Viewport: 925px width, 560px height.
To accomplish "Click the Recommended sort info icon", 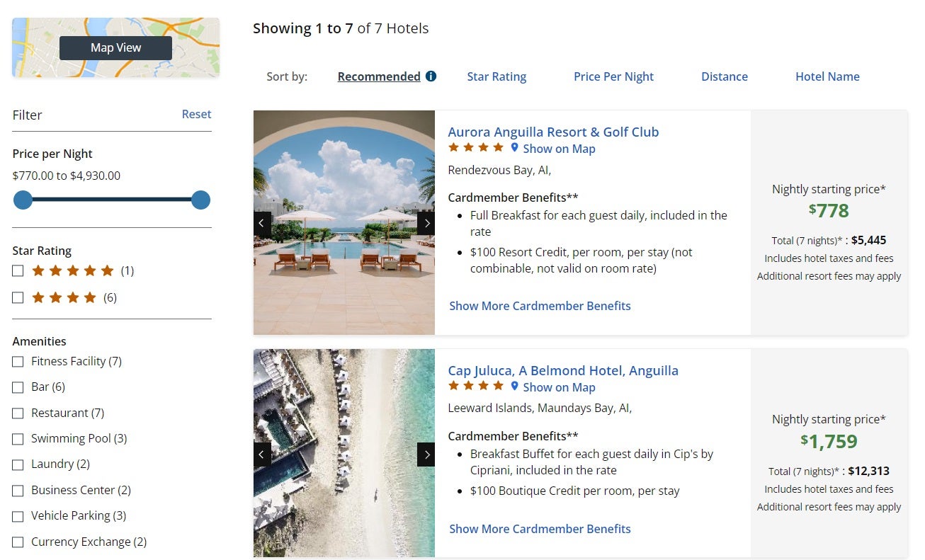I will [431, 76].
